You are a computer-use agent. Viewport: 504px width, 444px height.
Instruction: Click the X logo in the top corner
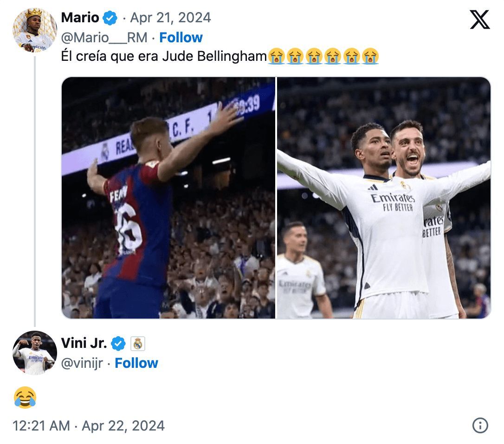pyautogui.click(x=480, y=20)
